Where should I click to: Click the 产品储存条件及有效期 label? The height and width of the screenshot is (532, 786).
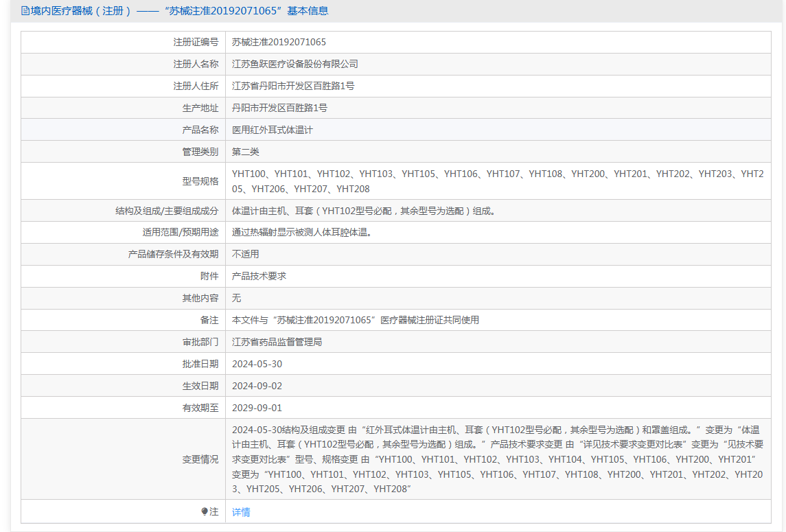pyautogui.click(x=174, y=254)
